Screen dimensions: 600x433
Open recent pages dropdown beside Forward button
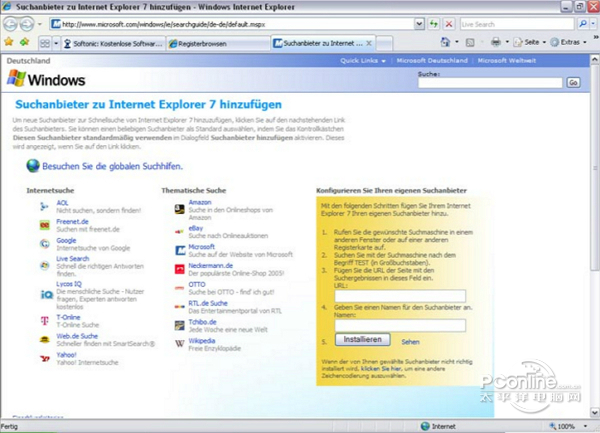tap(39, 24)
